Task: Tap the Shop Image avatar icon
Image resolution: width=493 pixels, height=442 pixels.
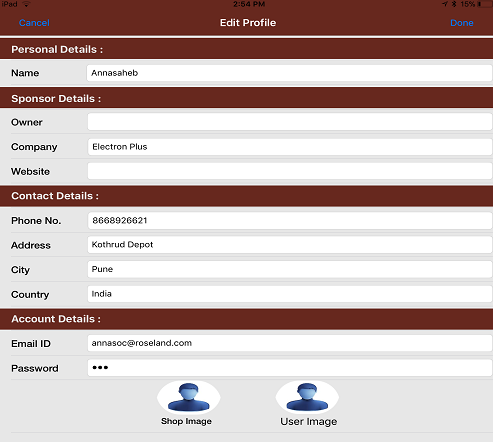Action: coord(188,397)
